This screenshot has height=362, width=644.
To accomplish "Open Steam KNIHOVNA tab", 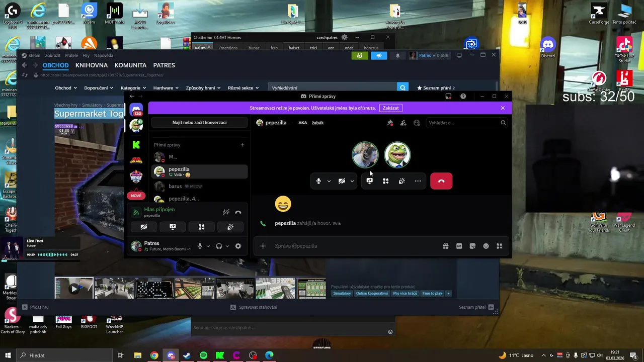I will point(92,65).
